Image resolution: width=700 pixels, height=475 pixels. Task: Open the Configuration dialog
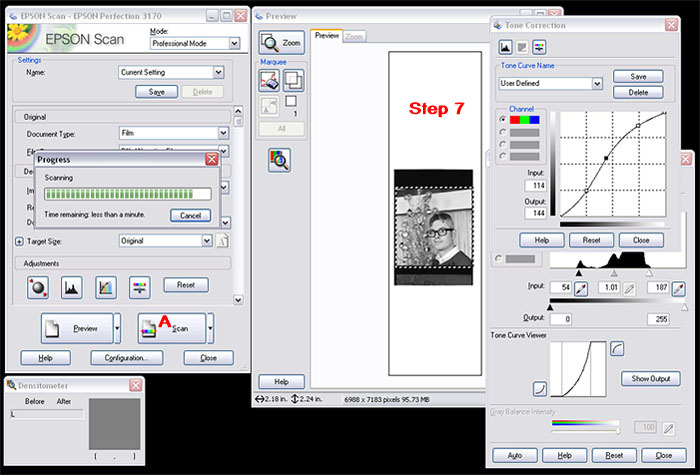pyautogui.click(x=127, y=358)
